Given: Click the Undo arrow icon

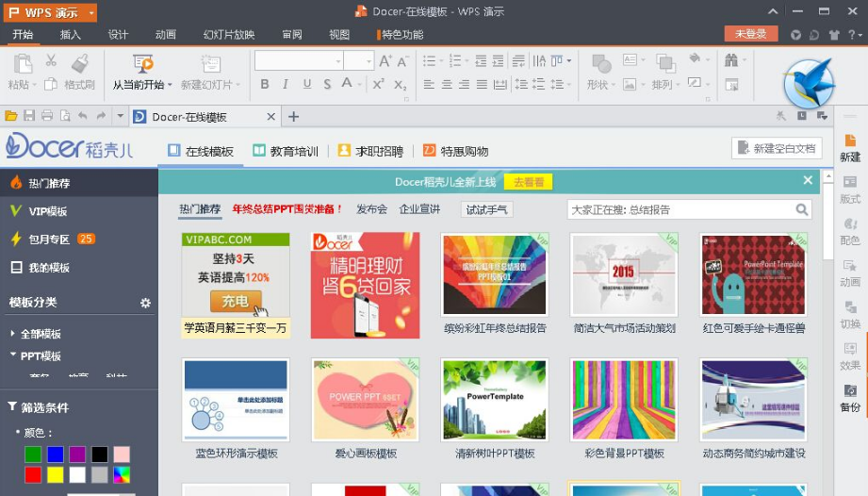Looking at the screenshot, I should (83, 116).
